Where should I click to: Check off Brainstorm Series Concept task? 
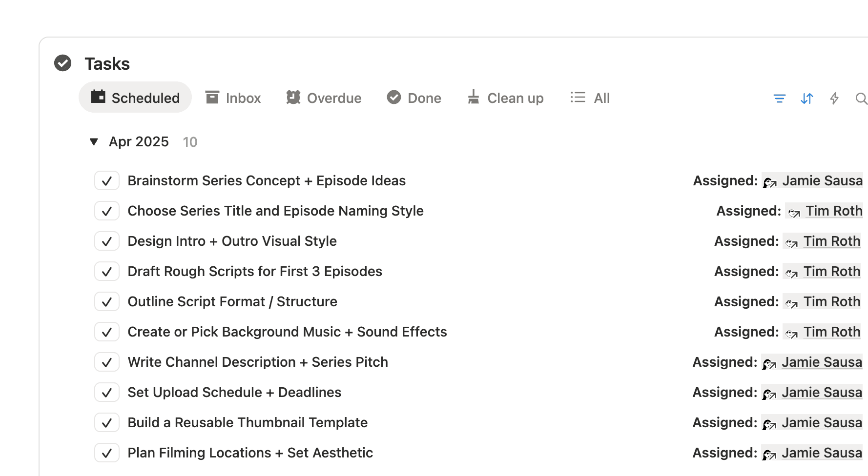(x=107, y=181)
